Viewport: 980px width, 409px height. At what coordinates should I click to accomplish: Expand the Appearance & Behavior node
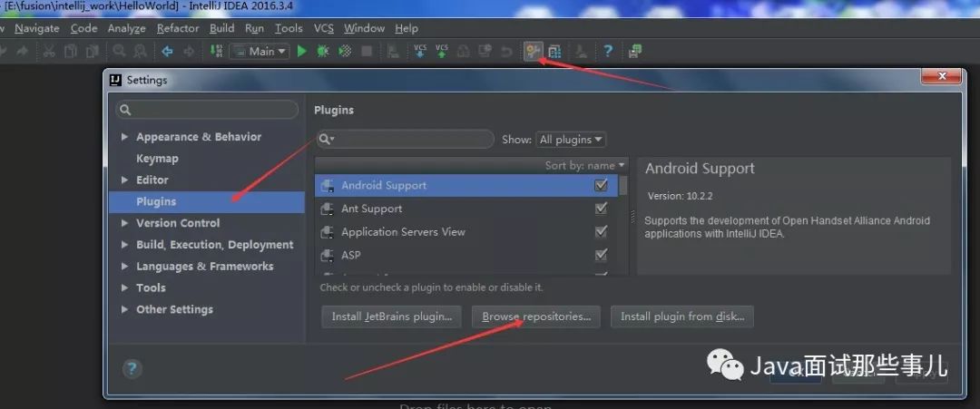(125, 137)
